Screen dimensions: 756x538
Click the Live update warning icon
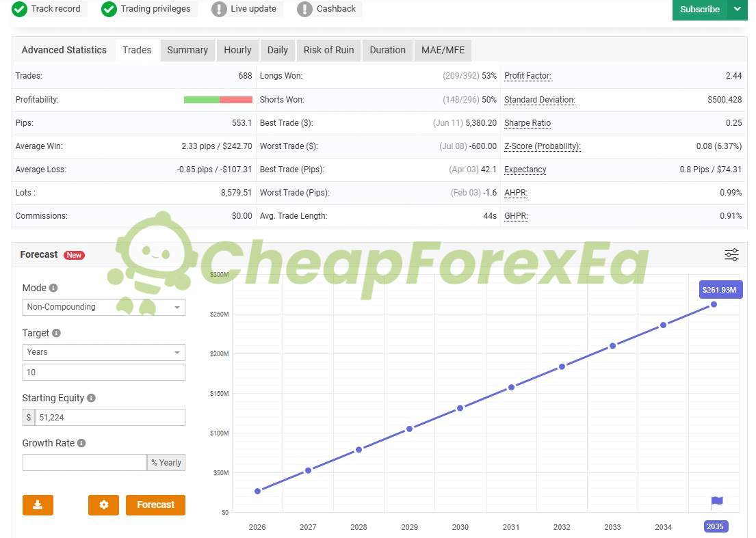(219, 9)
